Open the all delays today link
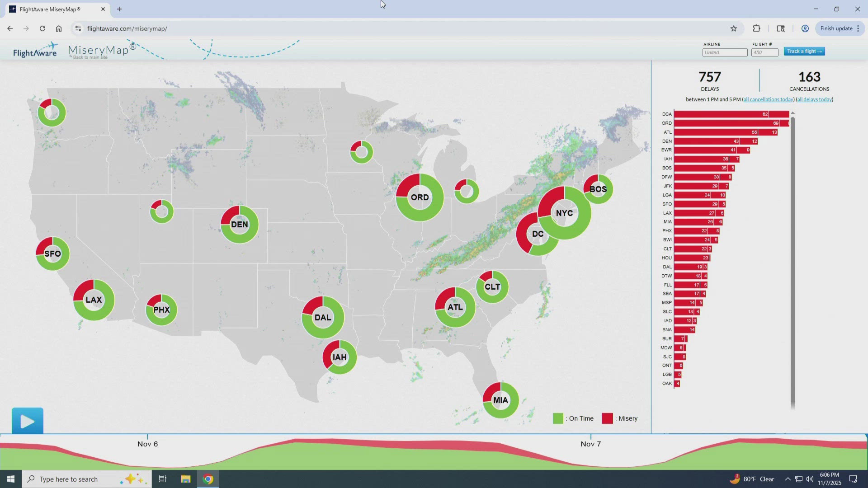The height and width of the screenshot is (488, 868). (x=814, y=99)
